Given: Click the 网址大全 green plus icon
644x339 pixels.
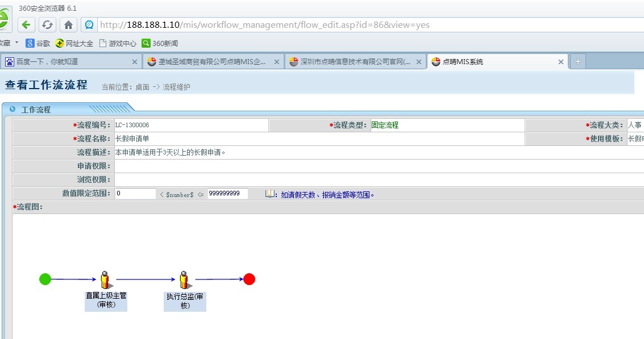Looking at the screenshot, I should [x=60, y=43].
